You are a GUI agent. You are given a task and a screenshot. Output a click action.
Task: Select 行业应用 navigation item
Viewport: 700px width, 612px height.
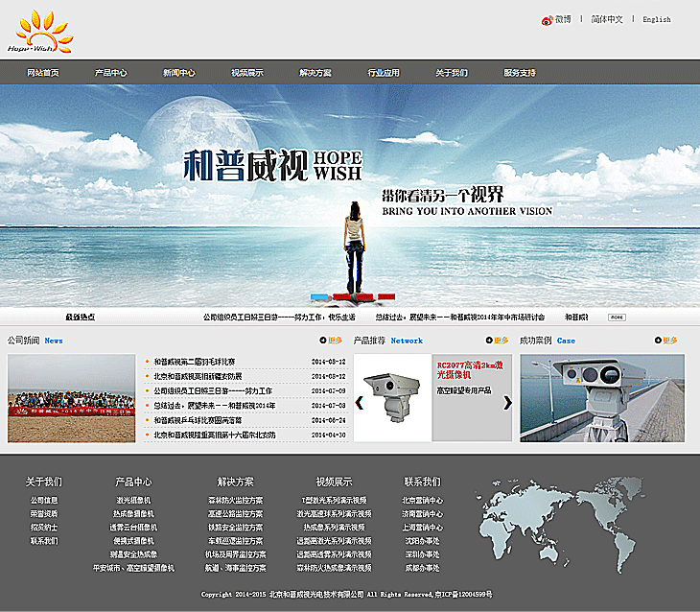pos(384,72)
